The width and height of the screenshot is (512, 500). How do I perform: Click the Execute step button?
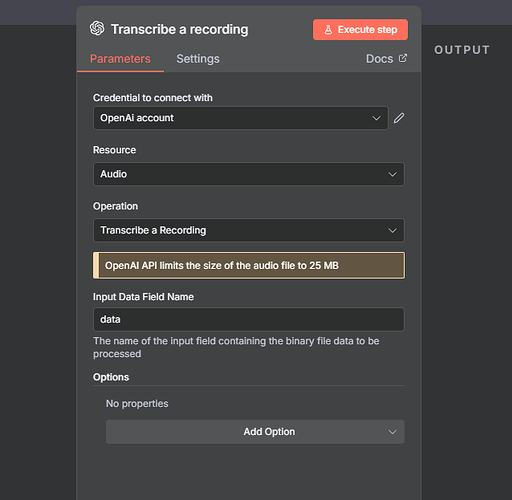pos(360,30)
